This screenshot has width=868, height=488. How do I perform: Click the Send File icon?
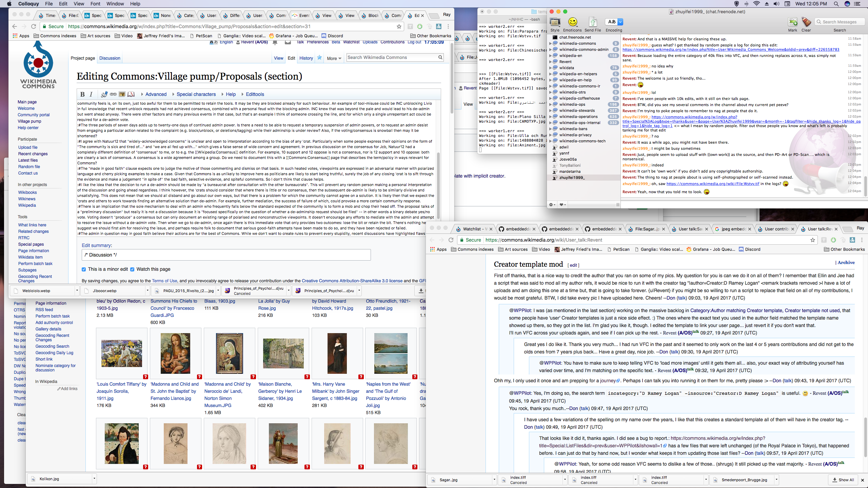tap(593, 24)
